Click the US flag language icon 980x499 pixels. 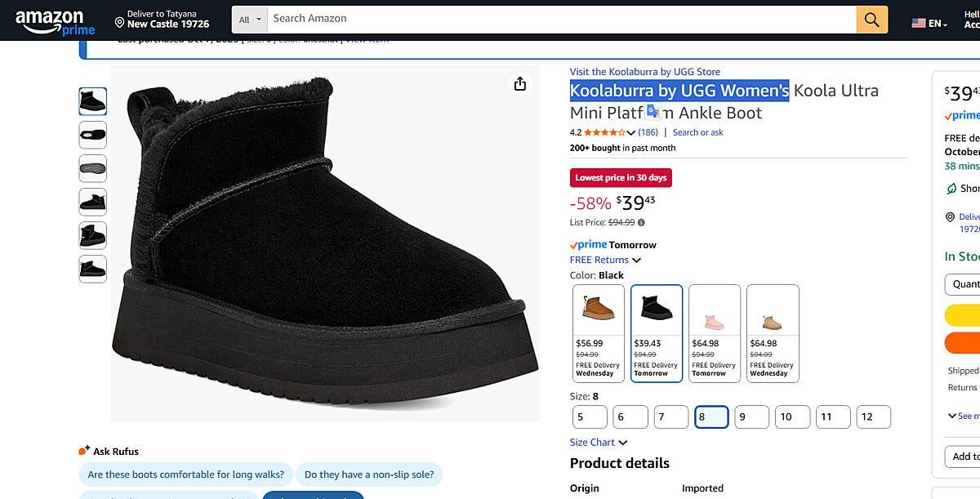click(x=919, y=23)
